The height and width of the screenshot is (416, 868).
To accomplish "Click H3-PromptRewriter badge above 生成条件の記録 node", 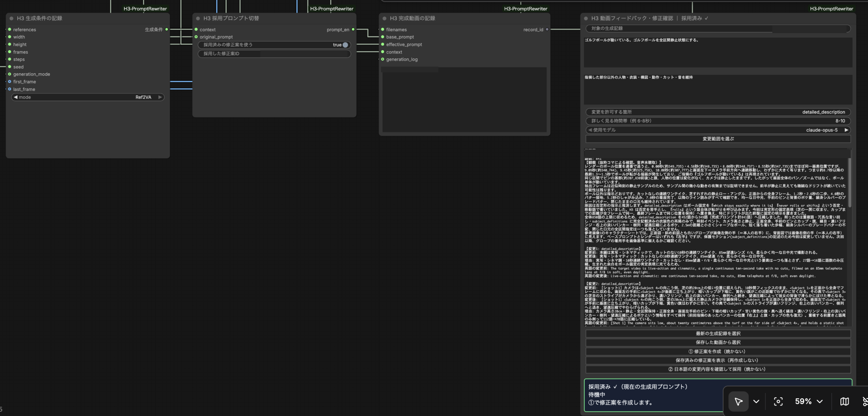I will [x=145, y=9].
